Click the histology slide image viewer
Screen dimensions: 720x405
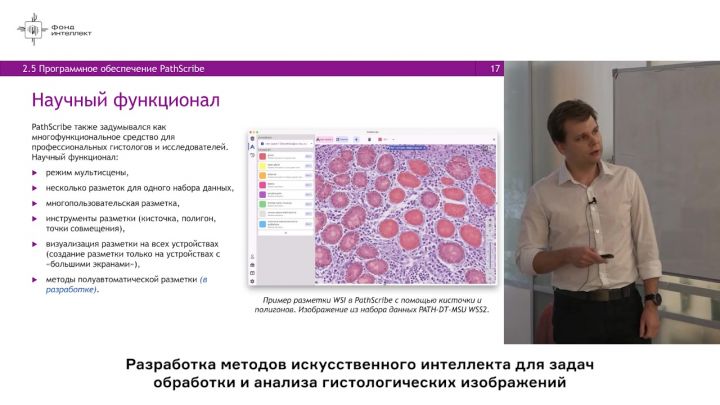pos(405,215)
